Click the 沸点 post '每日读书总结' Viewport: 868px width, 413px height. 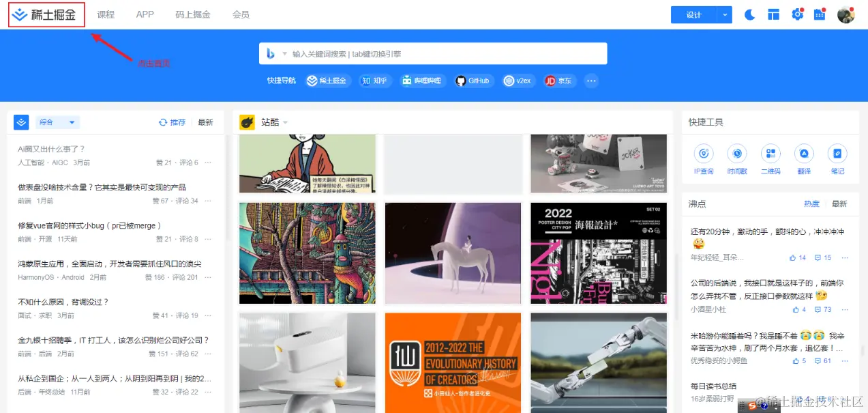tap(713, 386)
